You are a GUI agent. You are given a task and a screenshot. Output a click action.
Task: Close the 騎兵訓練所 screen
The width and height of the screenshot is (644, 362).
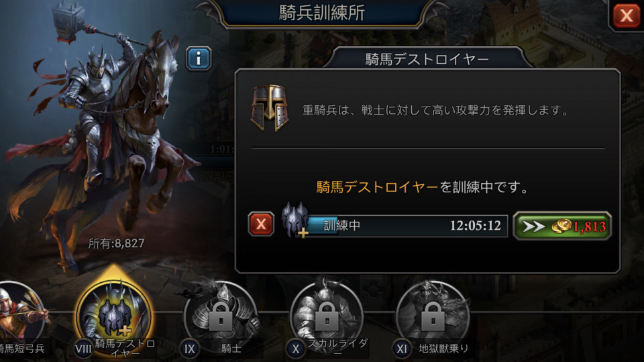tap(627, 16)
